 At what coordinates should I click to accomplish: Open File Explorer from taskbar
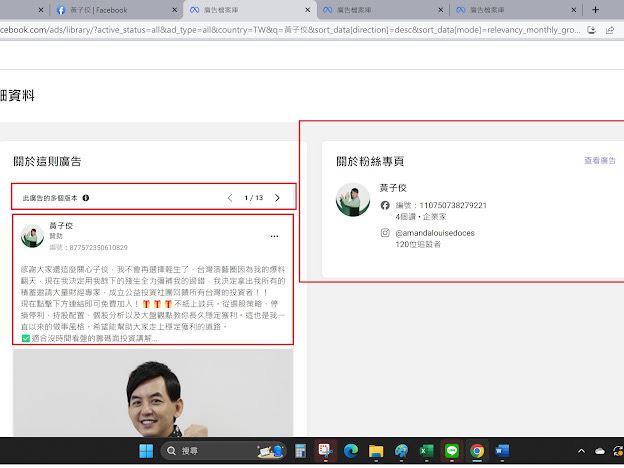tap(376, 451)
